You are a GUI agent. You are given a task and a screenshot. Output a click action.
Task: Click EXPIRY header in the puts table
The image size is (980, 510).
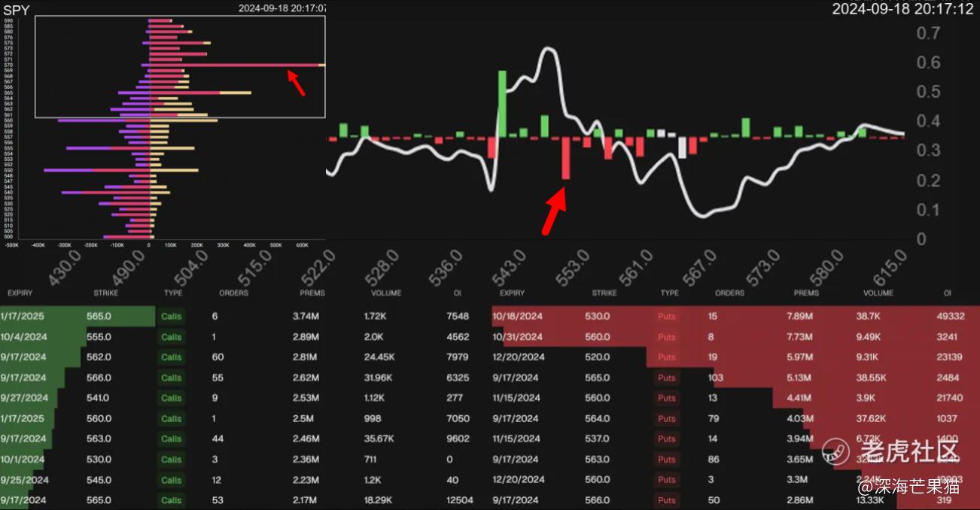512,293
